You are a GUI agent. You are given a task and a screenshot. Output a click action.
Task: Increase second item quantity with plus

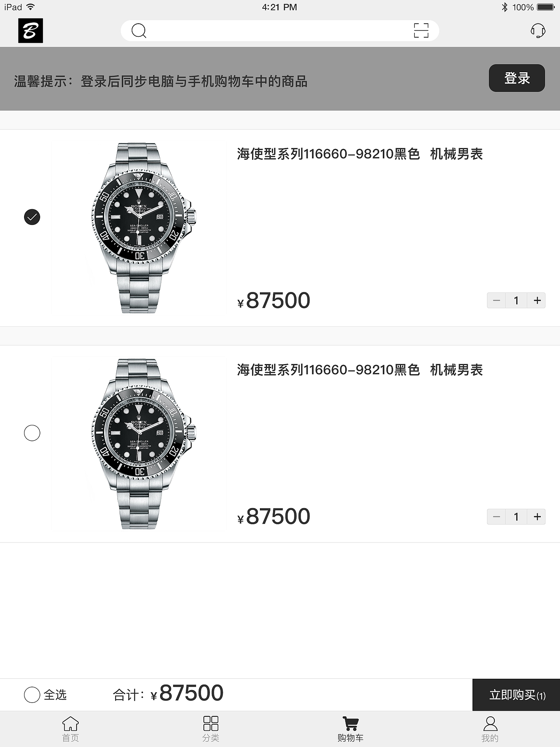[x=537, y=517]
